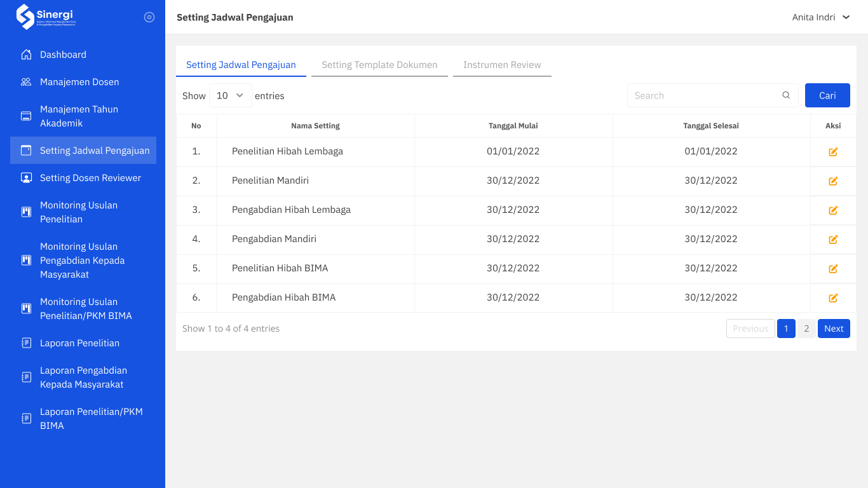Image resolution: width=868 pixels, height=488 pixels.
Task: Edit the Penelitian Hibah Lembaga setting
Action: [x=833, y=152]
